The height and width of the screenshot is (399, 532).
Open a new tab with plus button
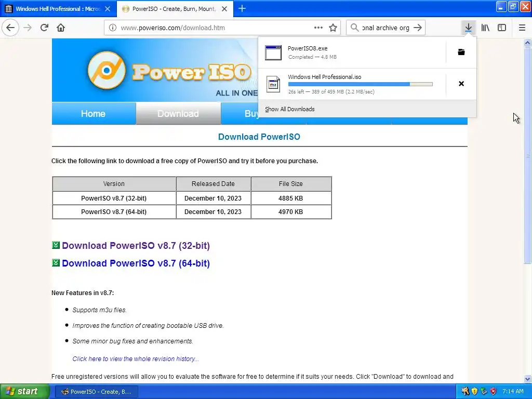[x=242, y=8]
